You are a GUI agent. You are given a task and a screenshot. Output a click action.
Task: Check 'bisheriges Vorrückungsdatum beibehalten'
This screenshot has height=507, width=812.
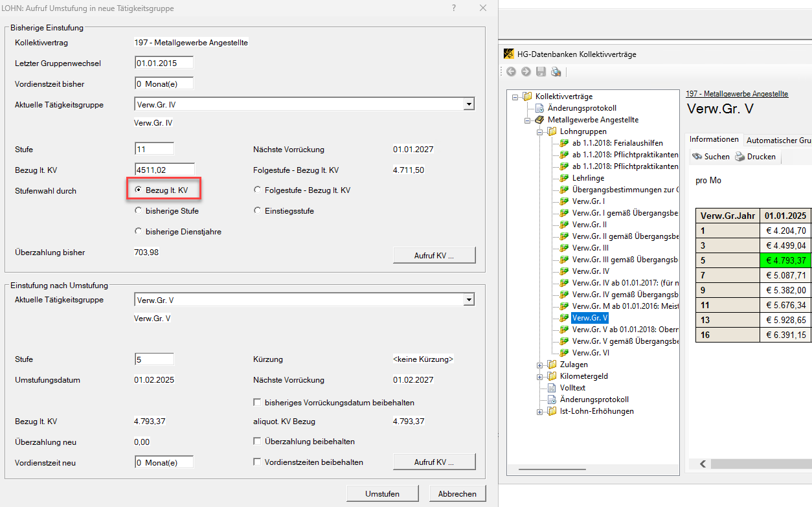[x=258, y=403]
